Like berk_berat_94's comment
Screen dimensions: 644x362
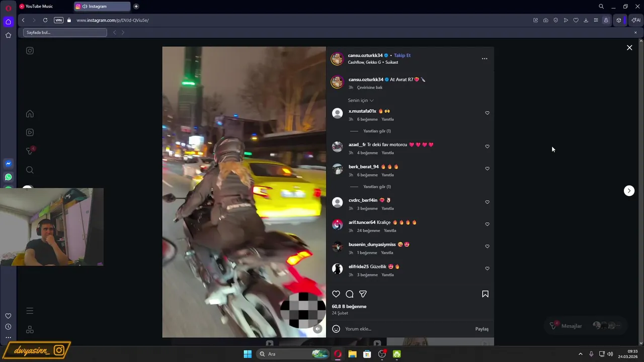[x=487, y=168]
